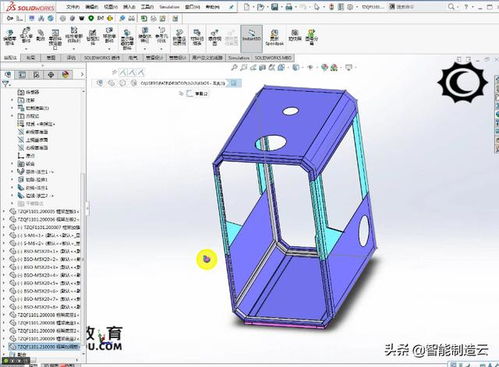Open the 文件 (File) menu
The height and width of the screenshot is (367, 499).
72,7
